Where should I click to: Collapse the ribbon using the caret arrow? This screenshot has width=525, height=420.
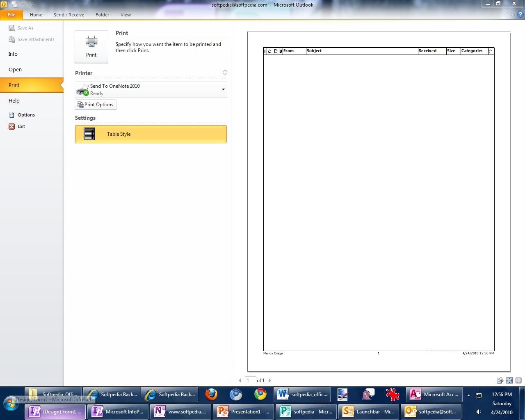511,15
